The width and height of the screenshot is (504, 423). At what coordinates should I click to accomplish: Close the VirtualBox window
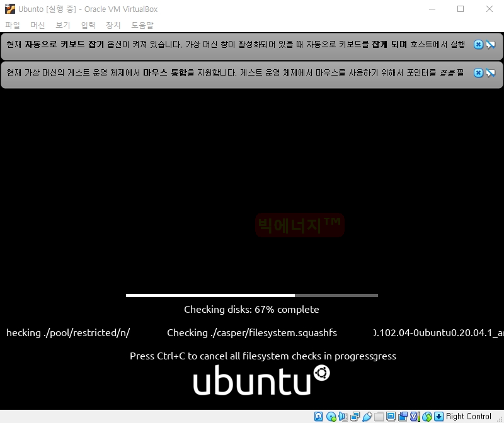tap(490, 9)
